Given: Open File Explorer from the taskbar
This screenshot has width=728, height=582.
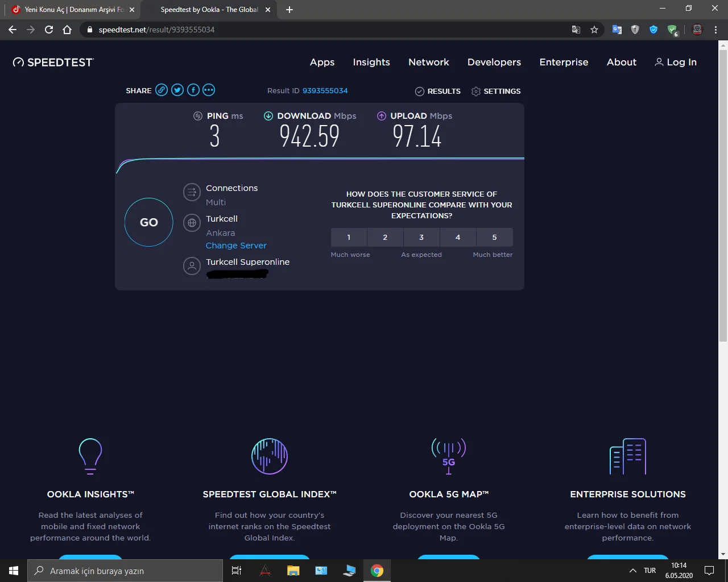Looking at the screenshot, I should tap(293, 571).
